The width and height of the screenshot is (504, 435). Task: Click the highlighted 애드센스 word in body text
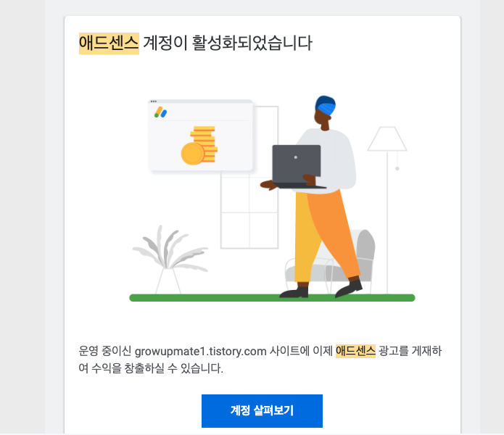point(355,351)
